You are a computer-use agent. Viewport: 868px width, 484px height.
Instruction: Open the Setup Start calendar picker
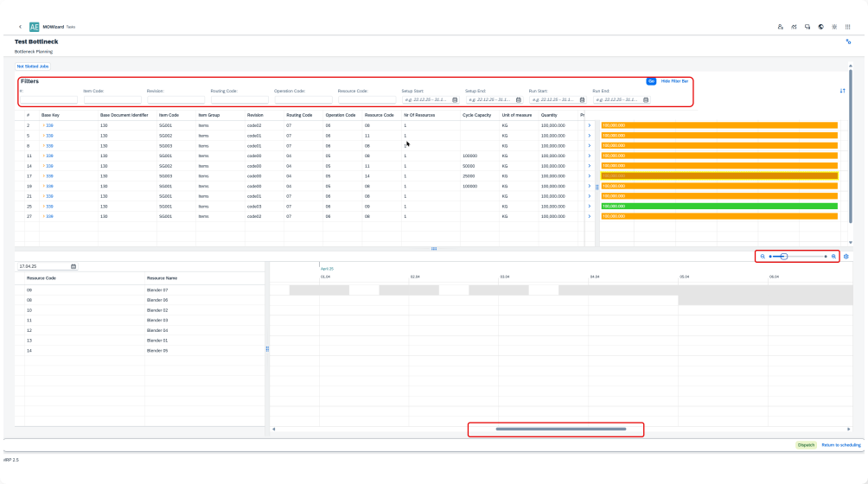pyautogui.click(x=455, y=100)
